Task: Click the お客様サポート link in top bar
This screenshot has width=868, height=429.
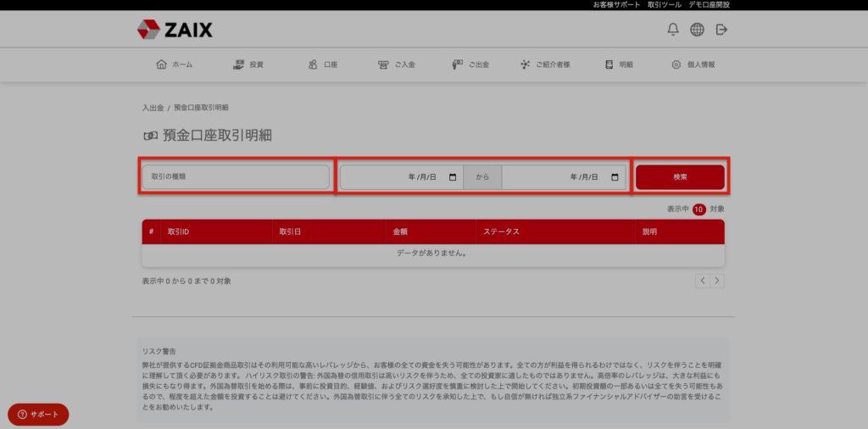Action: [x=617, y=5]
